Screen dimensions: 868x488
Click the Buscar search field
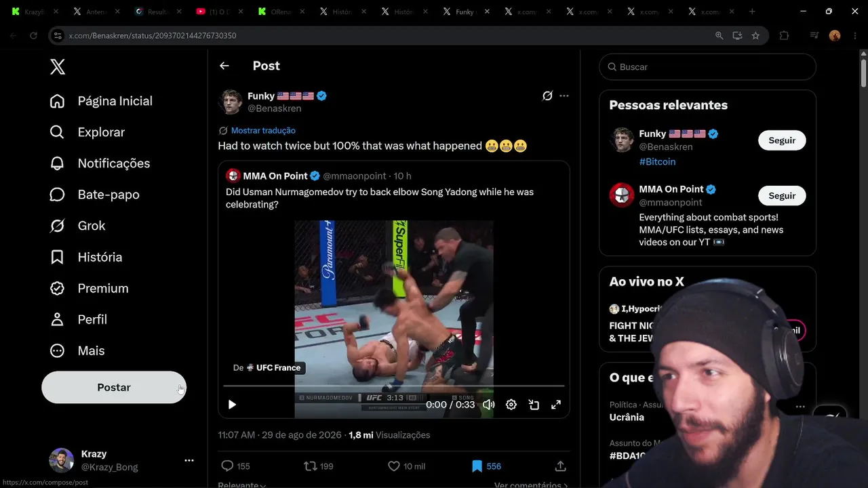[x=707, y=67]
